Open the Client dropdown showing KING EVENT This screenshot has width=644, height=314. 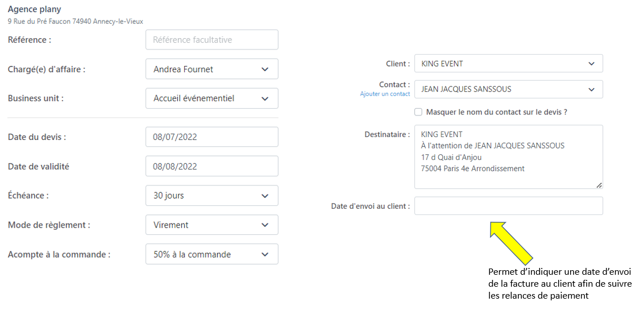pos(508,64)
